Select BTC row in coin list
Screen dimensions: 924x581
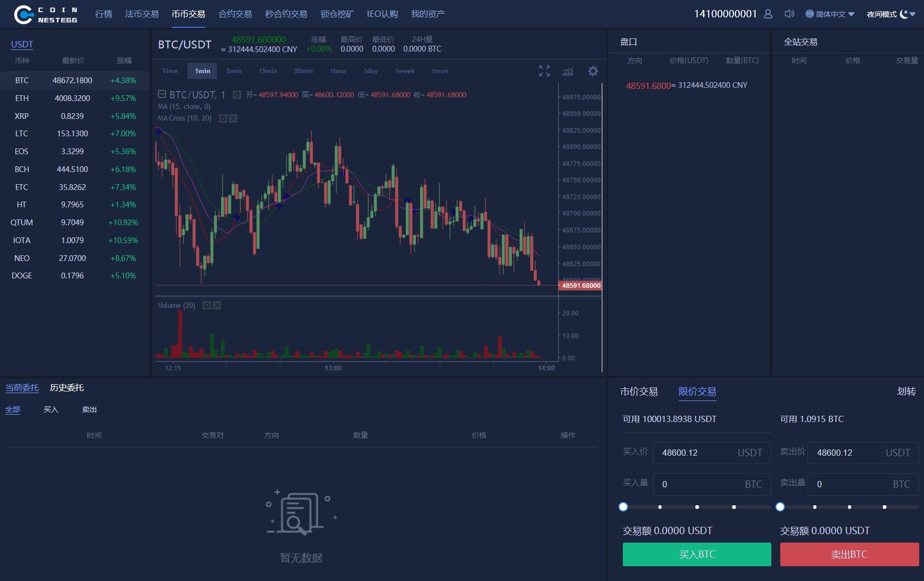coord(75,81)
